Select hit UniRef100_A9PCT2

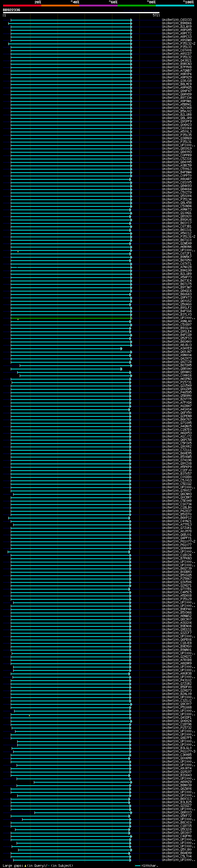pyautogui.click(x=176, y=34)
